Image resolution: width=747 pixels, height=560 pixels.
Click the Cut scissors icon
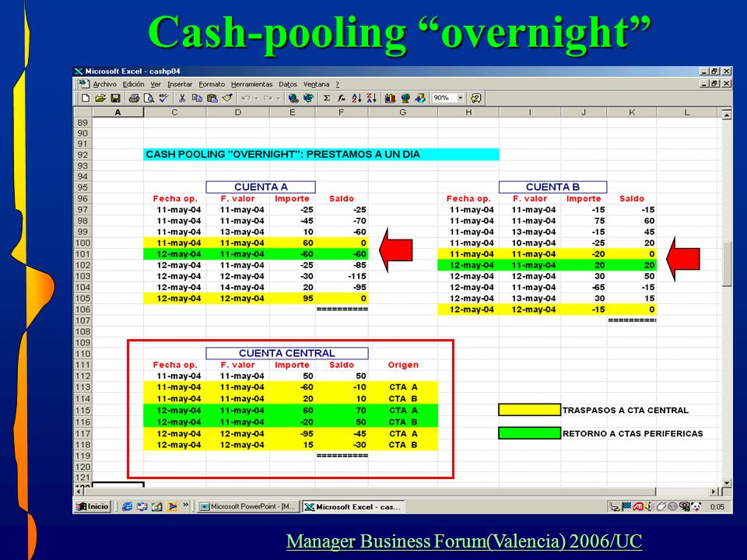click(182, 98)
